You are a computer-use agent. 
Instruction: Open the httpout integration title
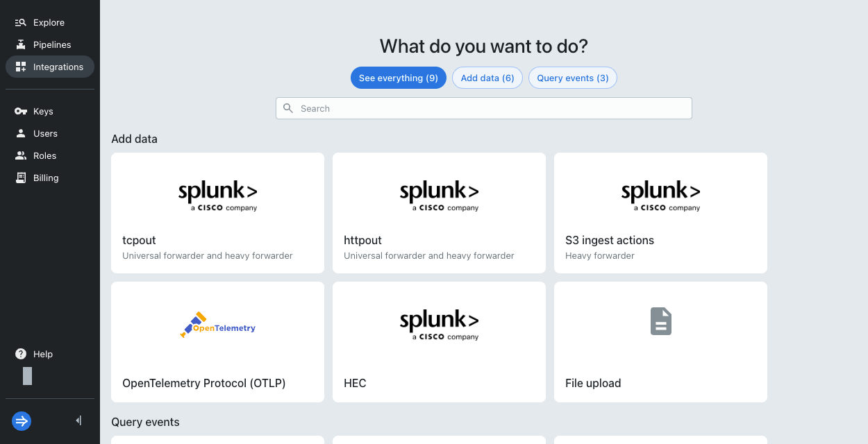(x=363, y=240)
